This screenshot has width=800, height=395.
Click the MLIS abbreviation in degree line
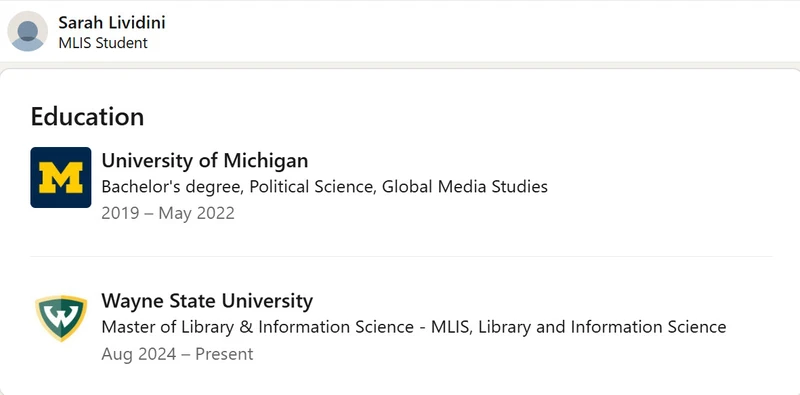click(447, 327)
